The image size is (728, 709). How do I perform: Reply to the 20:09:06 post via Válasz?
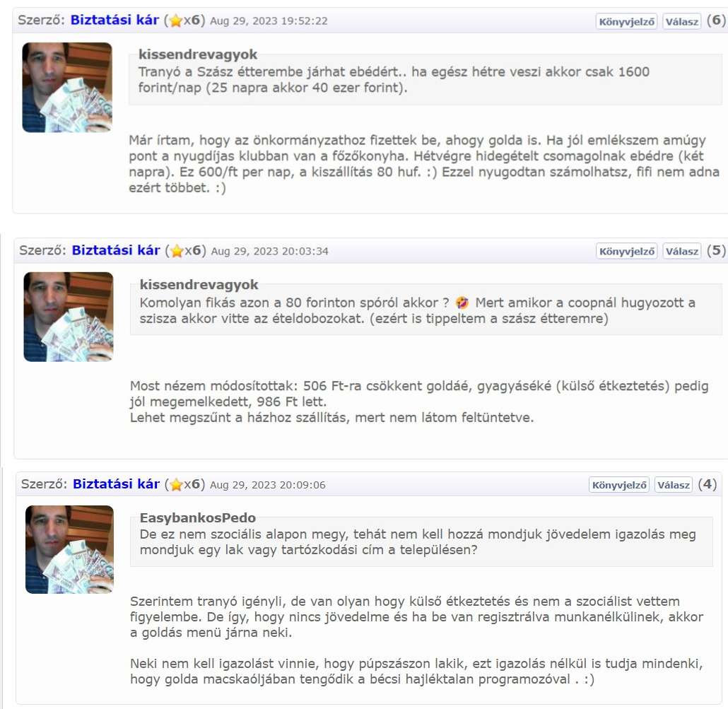(x=674, y=485)
